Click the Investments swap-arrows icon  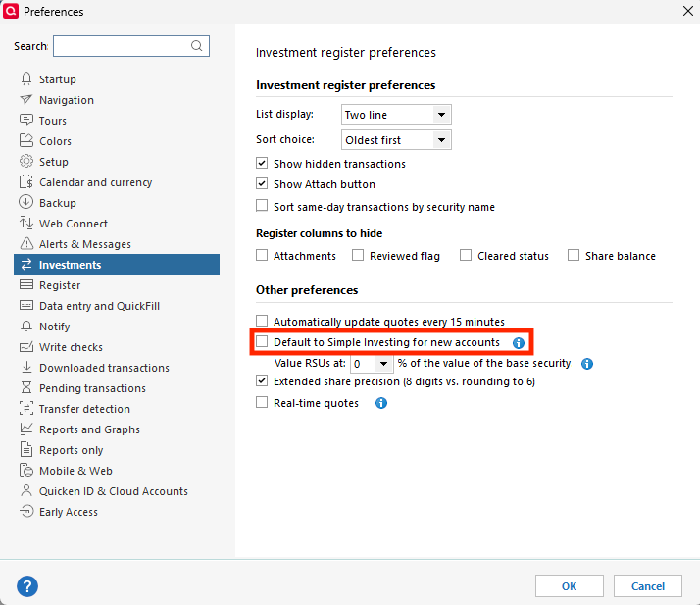[26, 265]
